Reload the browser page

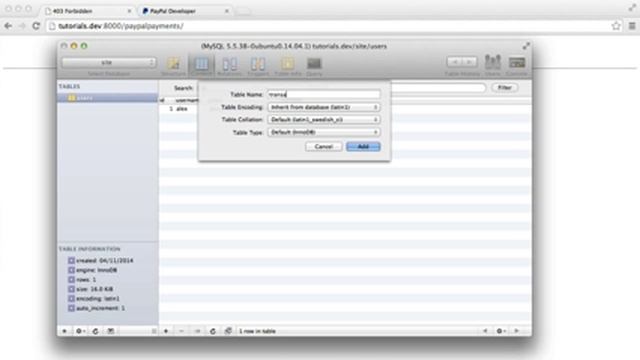pyautogui.click(x=36, y=26)
